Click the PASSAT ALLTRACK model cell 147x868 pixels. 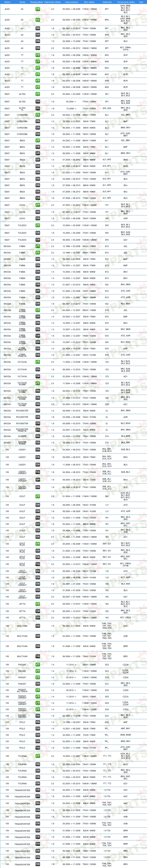coord(22,690)
